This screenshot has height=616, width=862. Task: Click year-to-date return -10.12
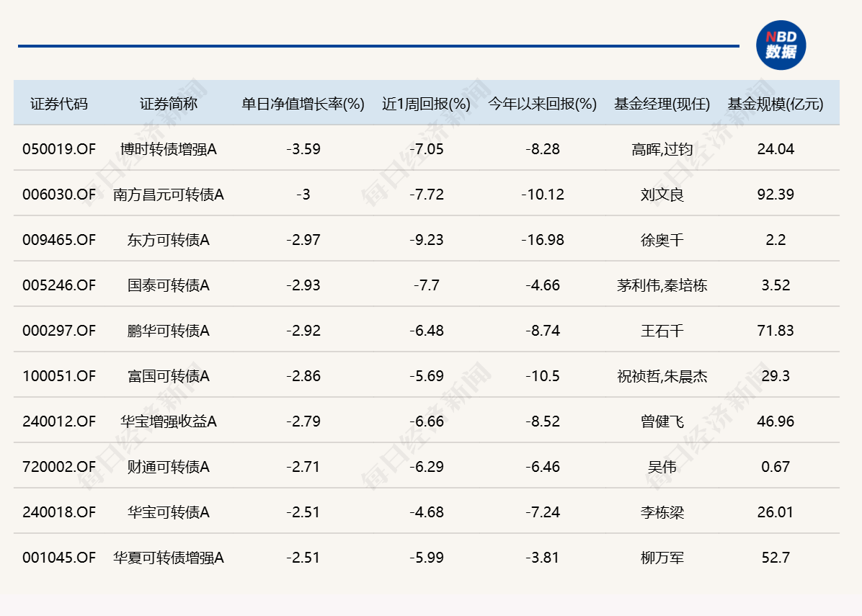click(x=542, y=195)
